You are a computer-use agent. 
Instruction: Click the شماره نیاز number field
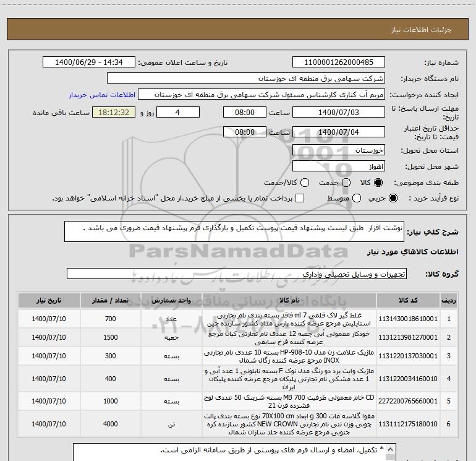[339, 62]
